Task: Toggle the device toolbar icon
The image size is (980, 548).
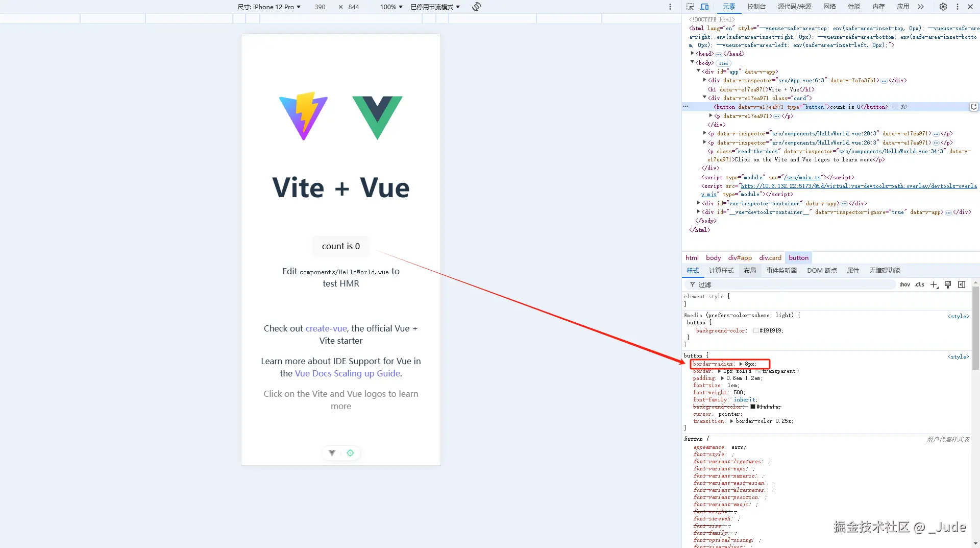Action: (704, 7)
